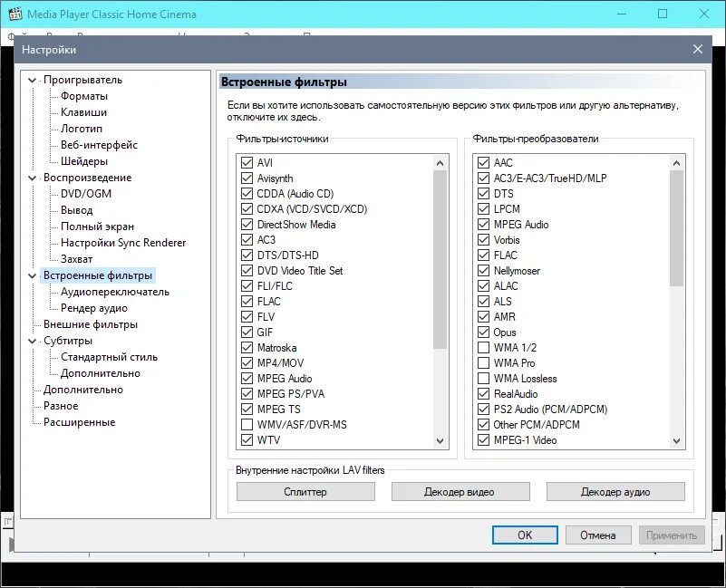Select Рендер аудио in the tree

pos(94,308)
